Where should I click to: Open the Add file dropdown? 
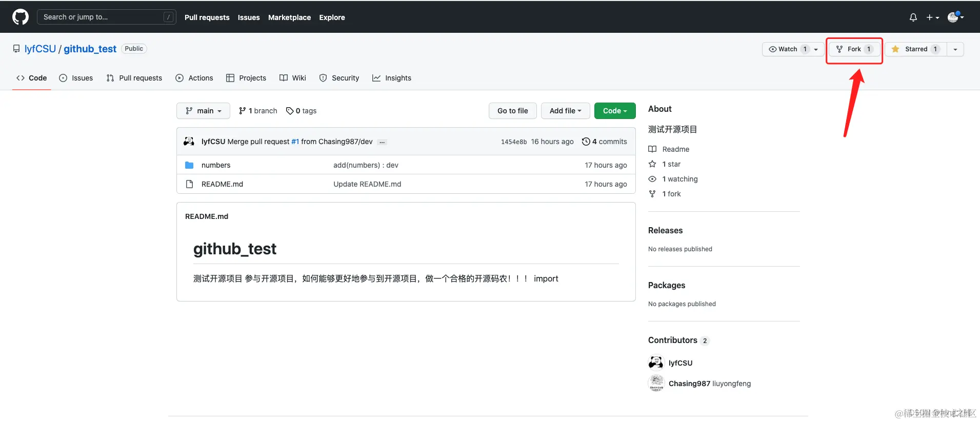point(566,111)
